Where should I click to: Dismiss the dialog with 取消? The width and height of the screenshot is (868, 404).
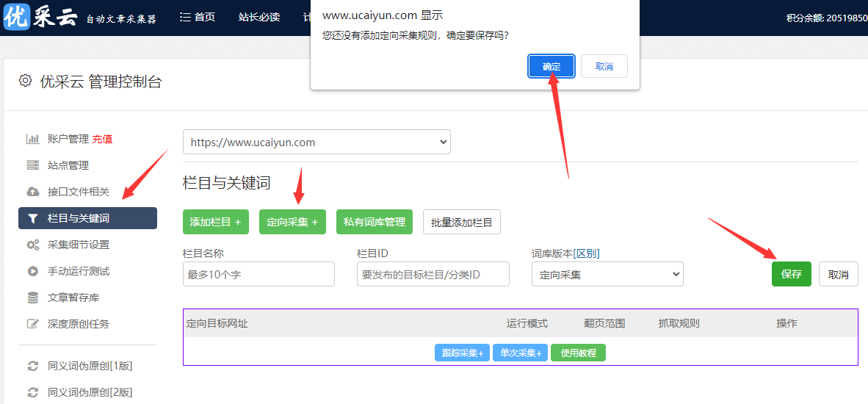pos(604,66)
